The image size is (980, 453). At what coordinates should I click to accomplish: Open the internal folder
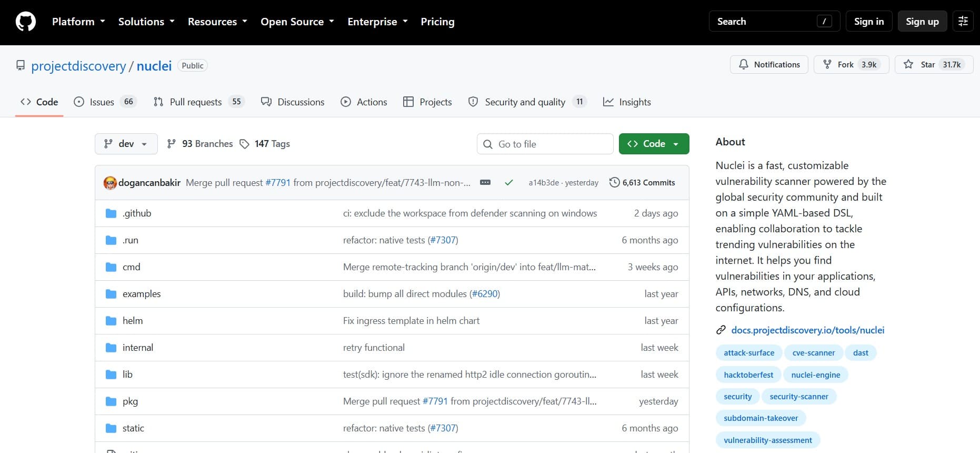pos(138,348)
